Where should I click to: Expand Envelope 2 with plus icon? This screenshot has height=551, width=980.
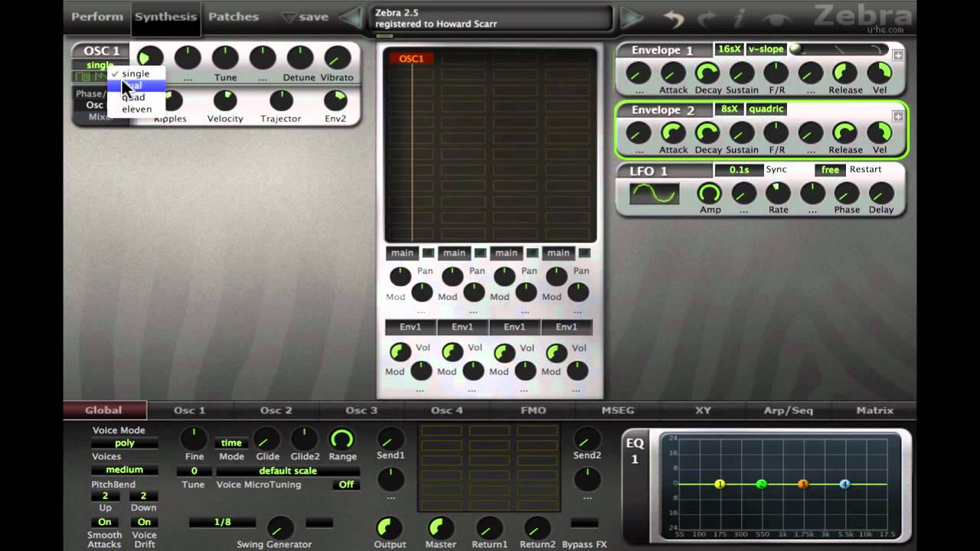(898, 116)
